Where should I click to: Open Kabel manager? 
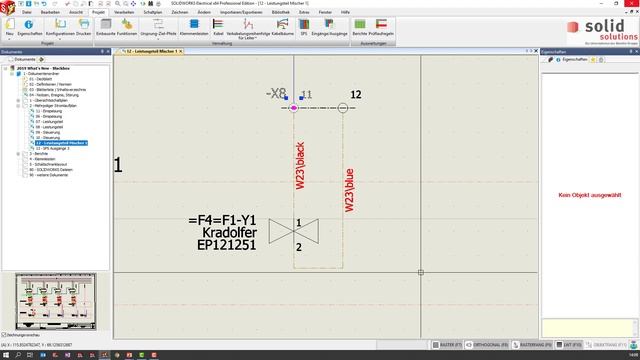[218, 27]
